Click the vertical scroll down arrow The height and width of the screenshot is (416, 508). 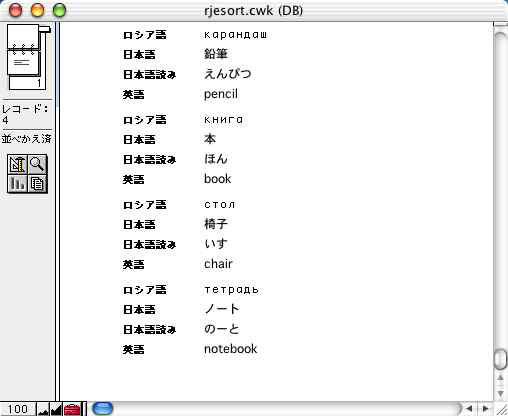500,394
